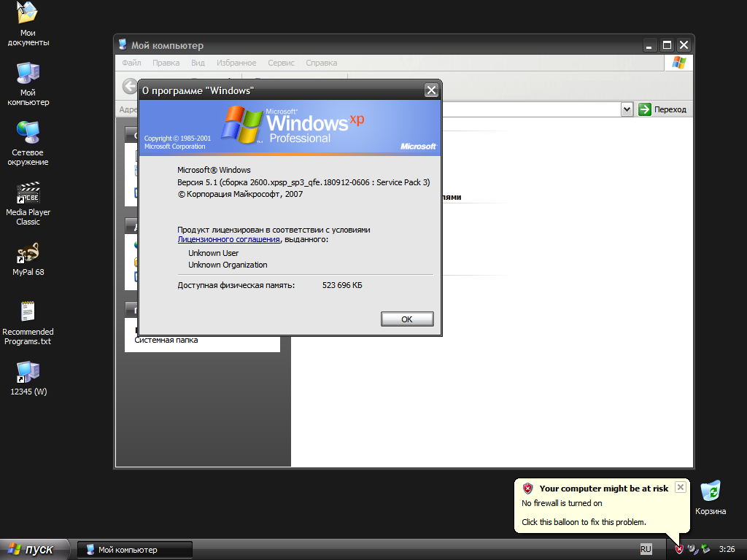747x560 pixels.
Task: Click the Версия 5.1 build line
Action: click(303, 182)
